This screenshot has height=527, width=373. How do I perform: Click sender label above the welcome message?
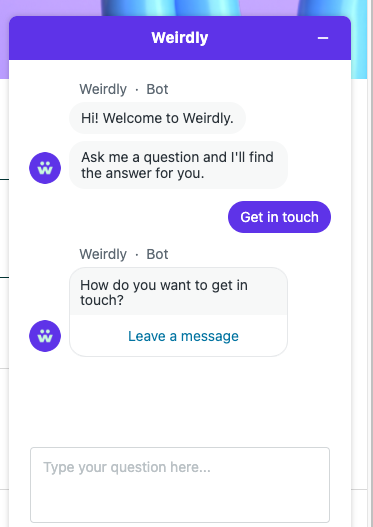[x=124, y=89]
